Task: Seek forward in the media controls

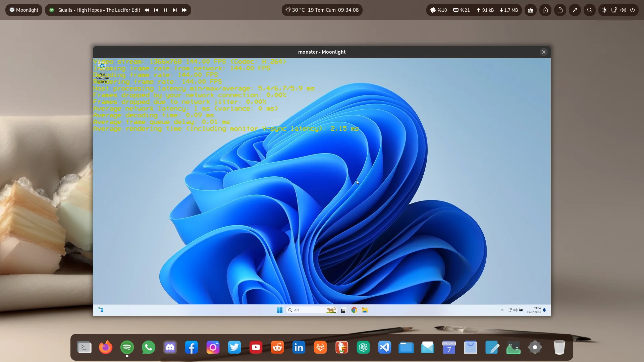Action: [184, 10]
